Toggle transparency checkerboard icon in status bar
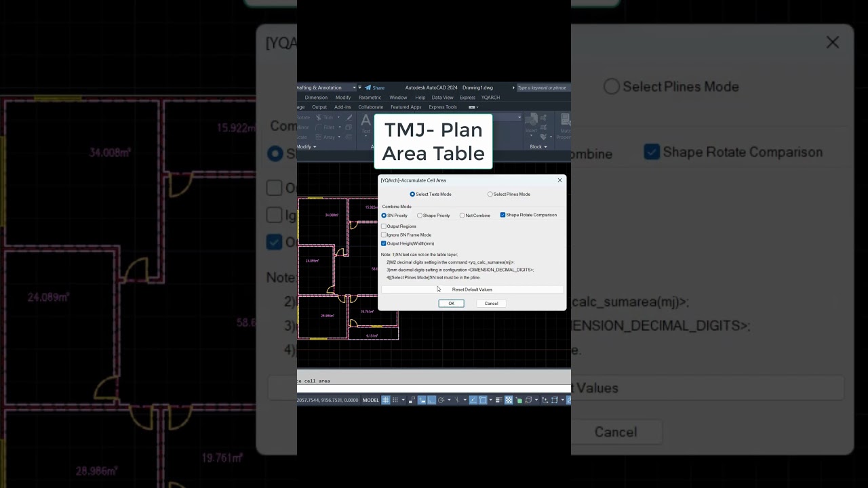The image size is (868, 488). (x=509, y=400)
